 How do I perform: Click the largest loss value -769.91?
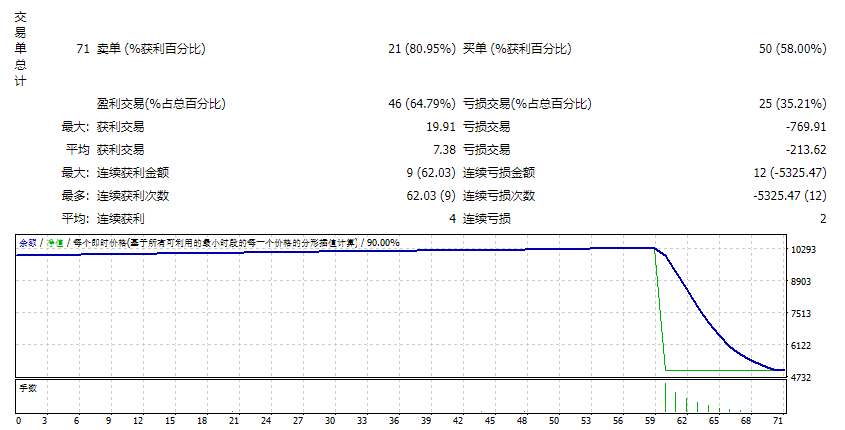click(x=806, y=127)
